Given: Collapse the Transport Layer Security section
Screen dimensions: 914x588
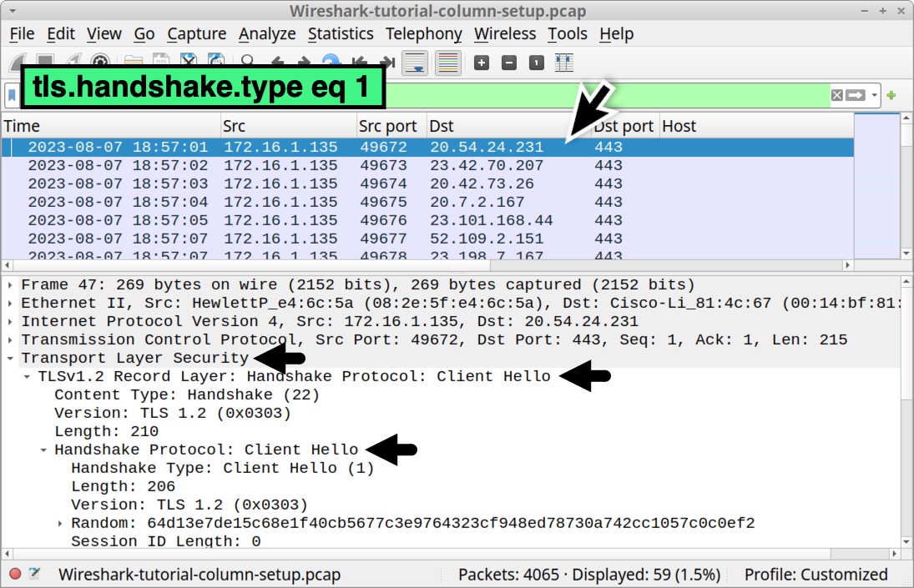Looking at the screenshot, I should pos(11,358).
